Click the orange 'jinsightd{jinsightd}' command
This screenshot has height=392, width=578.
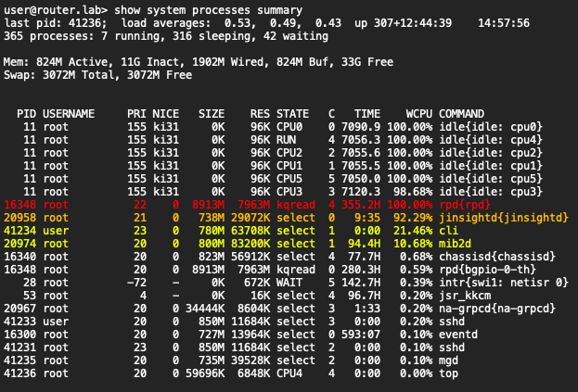(x=504, y=218)
